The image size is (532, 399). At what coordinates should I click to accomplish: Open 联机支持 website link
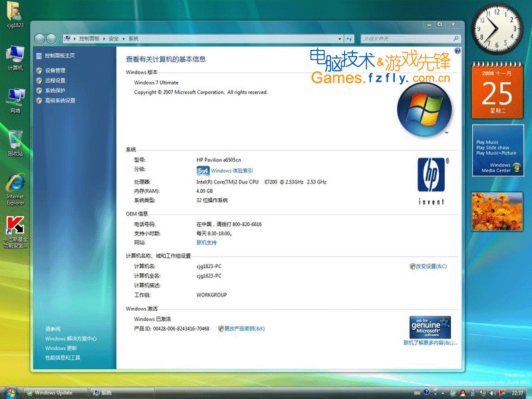coord(206,243)
